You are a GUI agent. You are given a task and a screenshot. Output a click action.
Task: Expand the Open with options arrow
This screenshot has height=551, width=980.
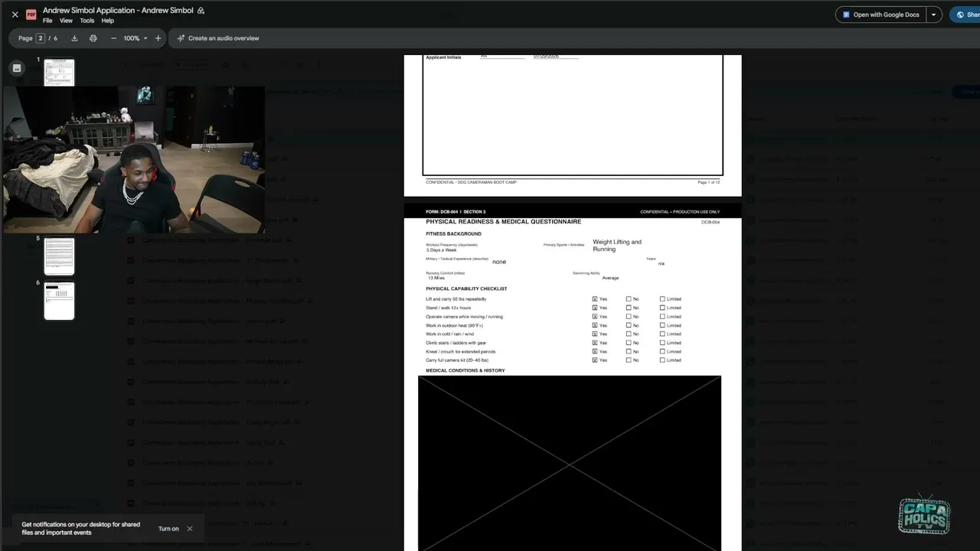tap(934, 15)
